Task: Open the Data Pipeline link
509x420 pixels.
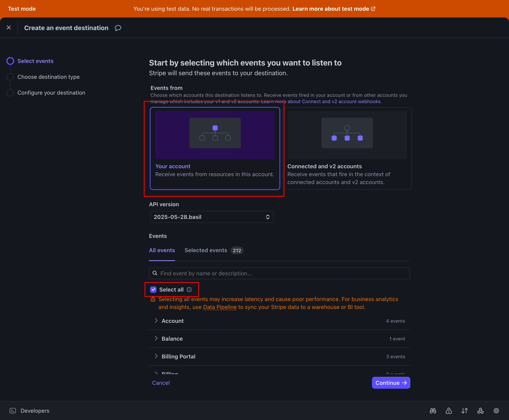Action: point(219,307)
